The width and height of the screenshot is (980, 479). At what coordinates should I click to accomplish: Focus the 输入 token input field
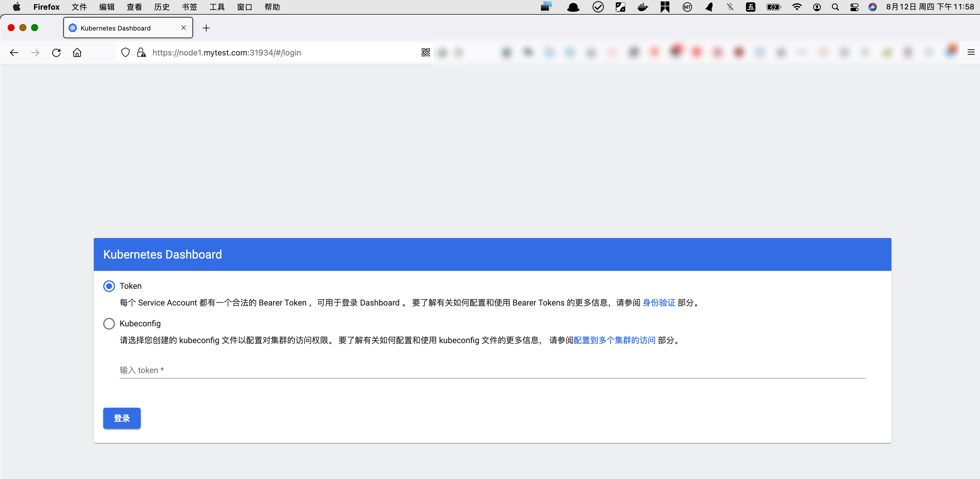point(492,370)
